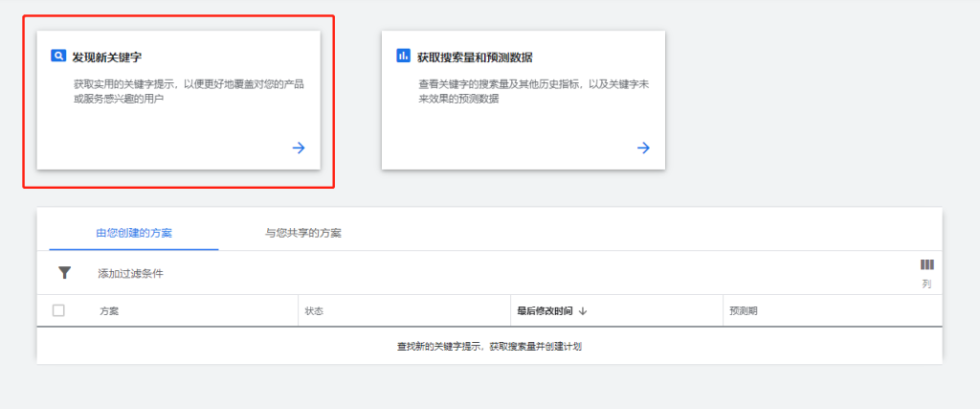
Task: Switch to the 与您共享的方案 tab
Action: click(x=303, y=233)
